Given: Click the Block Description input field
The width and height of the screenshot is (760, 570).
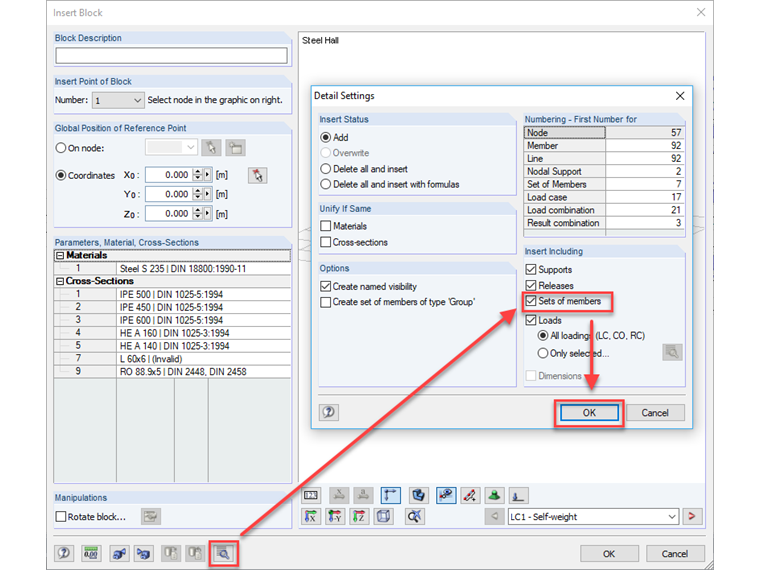Looking at the screenshot, I should 172,55.
